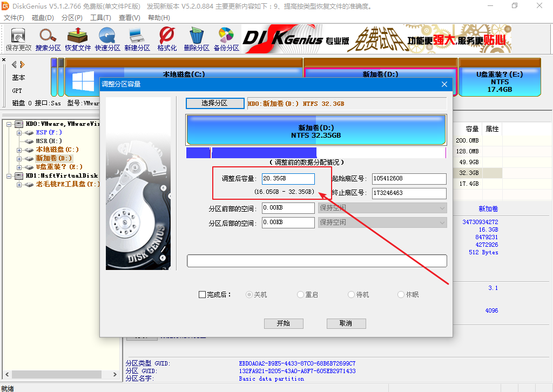
Task: Select the Format (格式化) toolbar icon
Action: pyautogui.click(x=167, y=39)
